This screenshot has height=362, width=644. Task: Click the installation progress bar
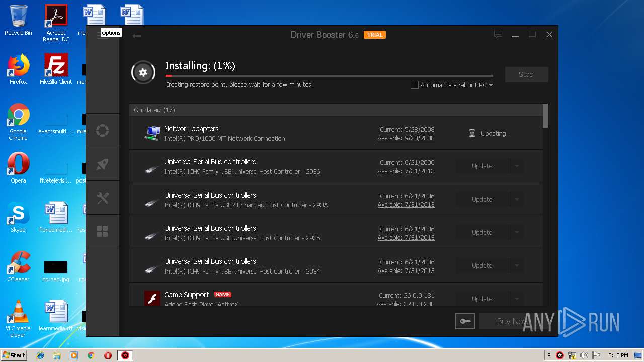[329, 76]
